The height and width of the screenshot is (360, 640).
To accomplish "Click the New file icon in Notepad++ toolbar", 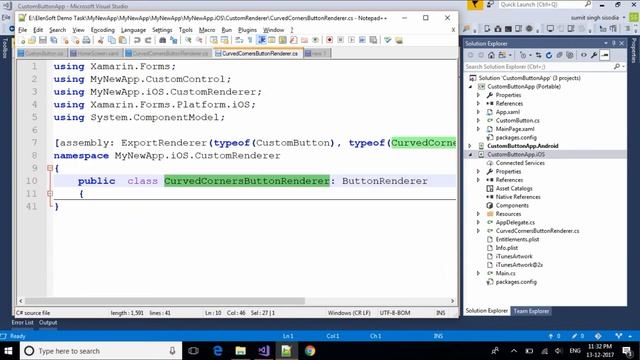I will tap(22, 40).
